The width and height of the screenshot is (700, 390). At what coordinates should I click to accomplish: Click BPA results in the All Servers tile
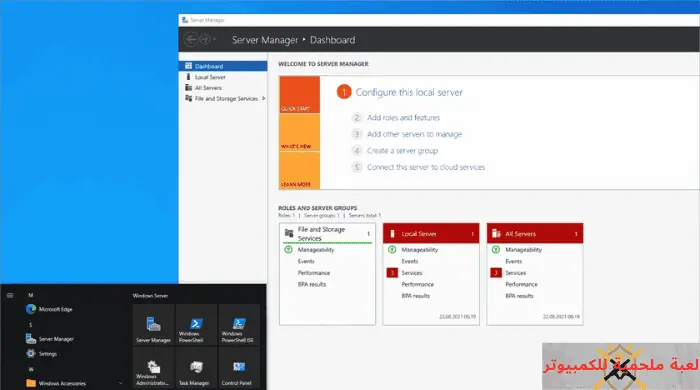point(519,296)
